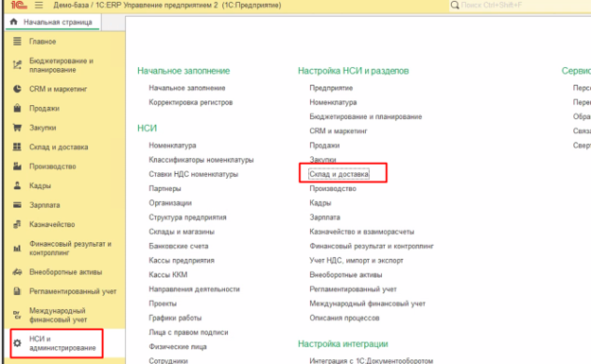Open Учет НДС, импорт и экспорт link
This screenshot has width=591, height=364.
click(356, 260)
